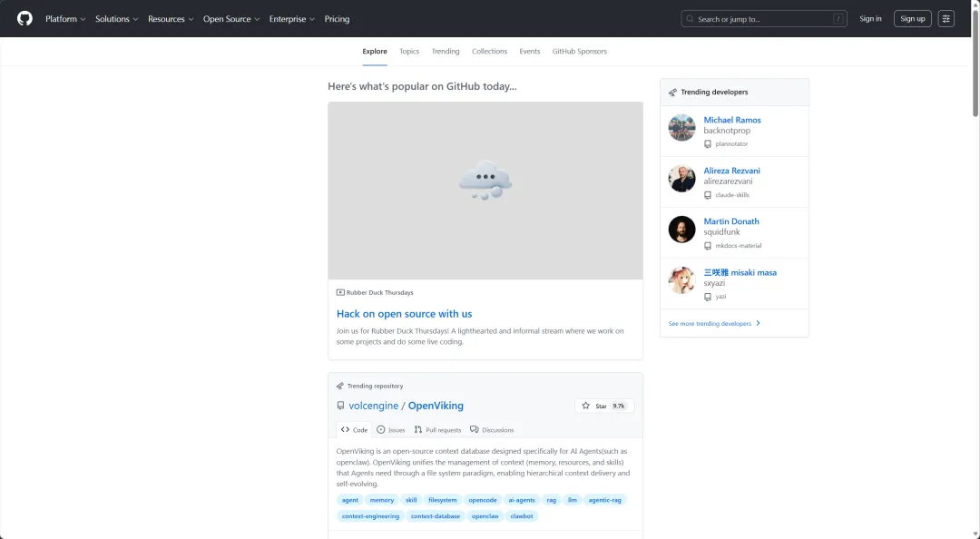Viewport: 980px width, 539px height.
Task: Star the OpenViking repository
Action: [603, 406]
